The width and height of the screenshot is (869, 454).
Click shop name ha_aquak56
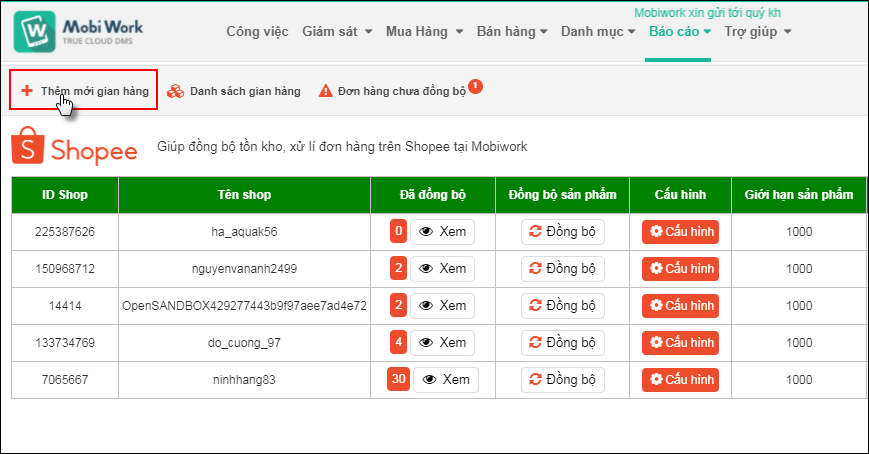(x=244, y=232)
